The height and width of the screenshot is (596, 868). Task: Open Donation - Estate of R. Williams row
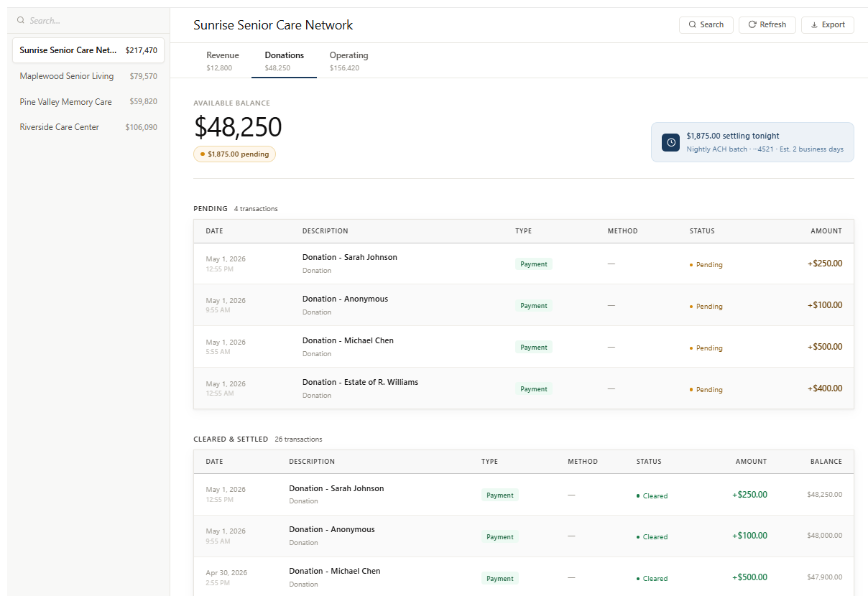523,388
